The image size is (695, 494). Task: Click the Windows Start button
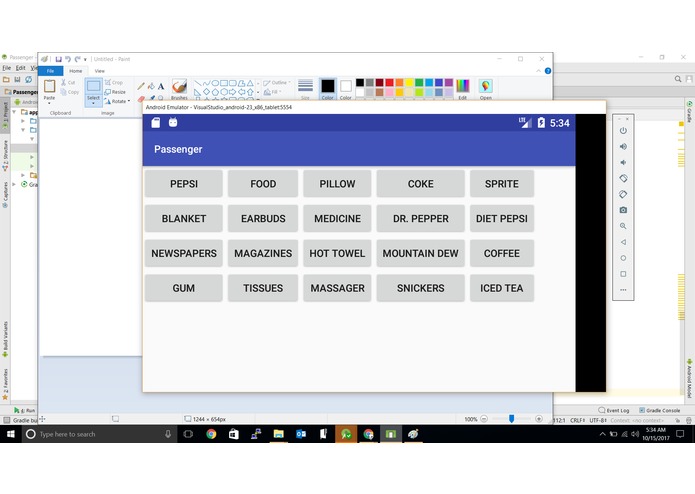pos(11,434)
